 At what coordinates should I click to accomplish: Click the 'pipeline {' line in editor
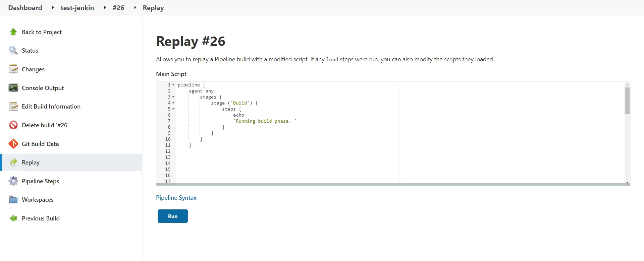point(191,85)
